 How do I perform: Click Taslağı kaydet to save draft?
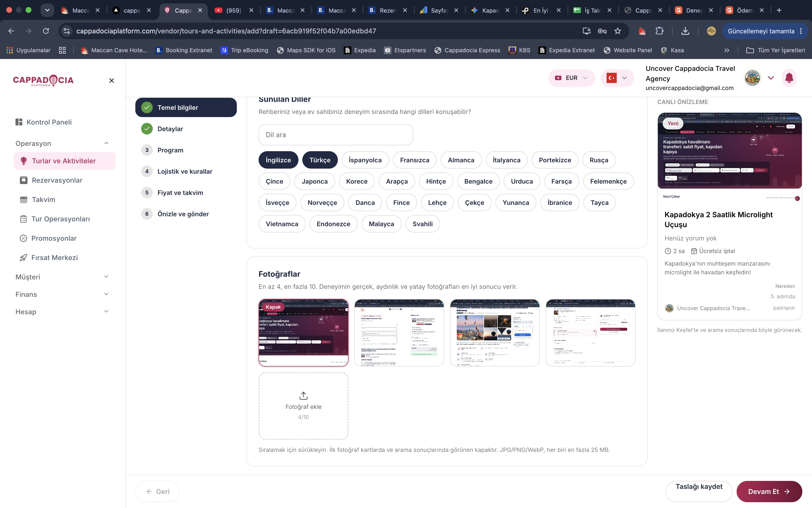coord(699,492)
